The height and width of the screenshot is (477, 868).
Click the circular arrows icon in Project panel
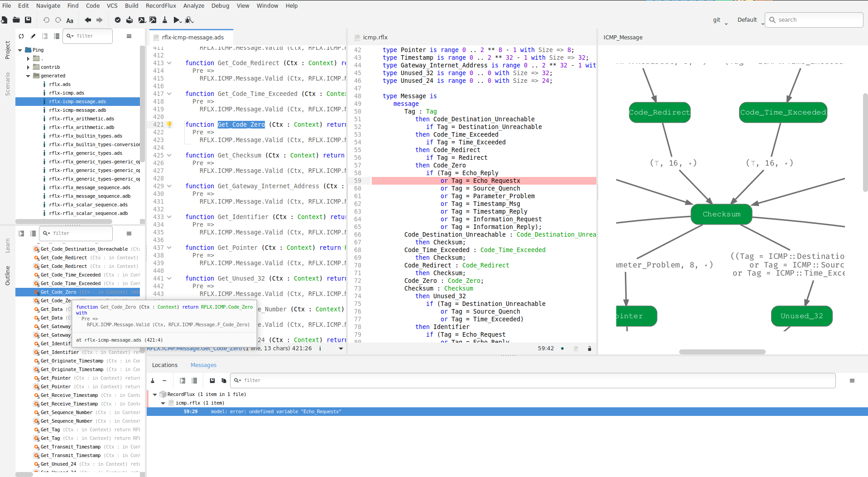(21, 36)
